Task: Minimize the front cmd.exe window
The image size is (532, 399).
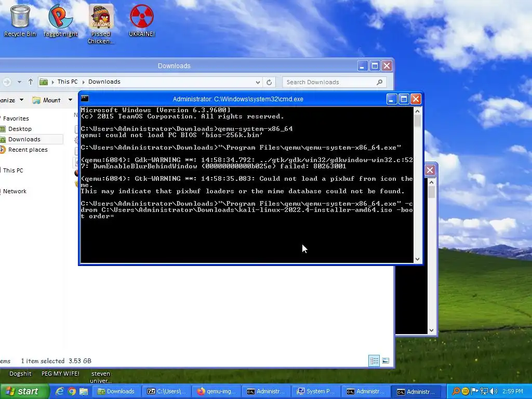Action: (392, 99)
